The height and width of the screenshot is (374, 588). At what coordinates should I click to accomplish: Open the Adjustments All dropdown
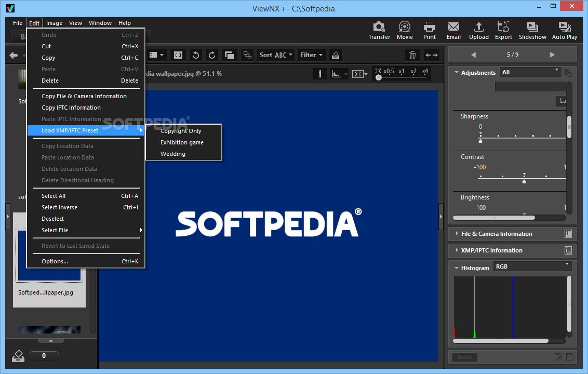530,72
